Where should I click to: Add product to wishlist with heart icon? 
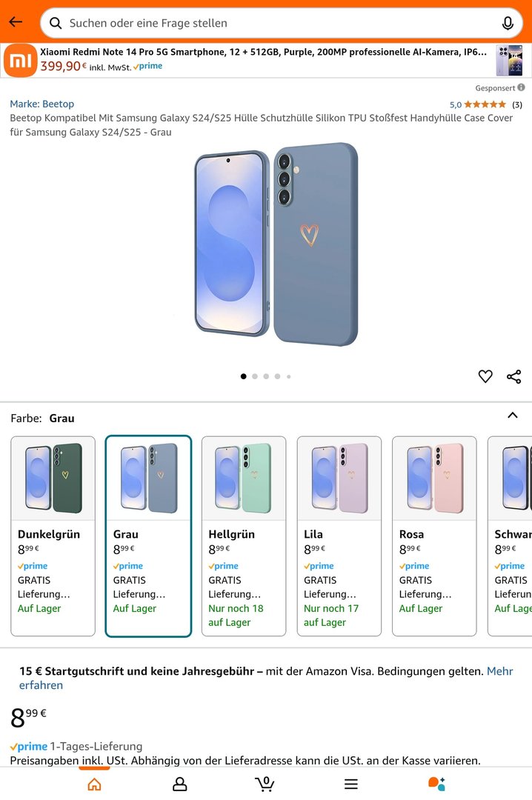pos(485,376)
